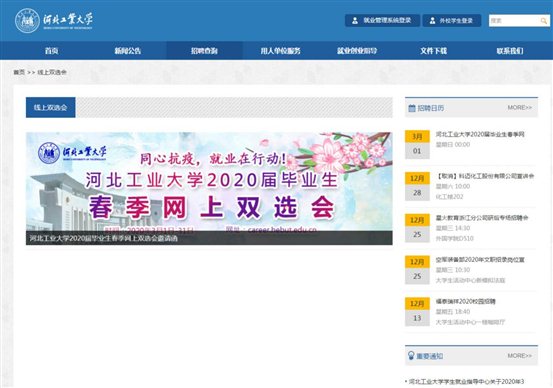The image size is (553, 388).
Task: Open 外校学生登录 login button
Action: [x=452, y=20]
